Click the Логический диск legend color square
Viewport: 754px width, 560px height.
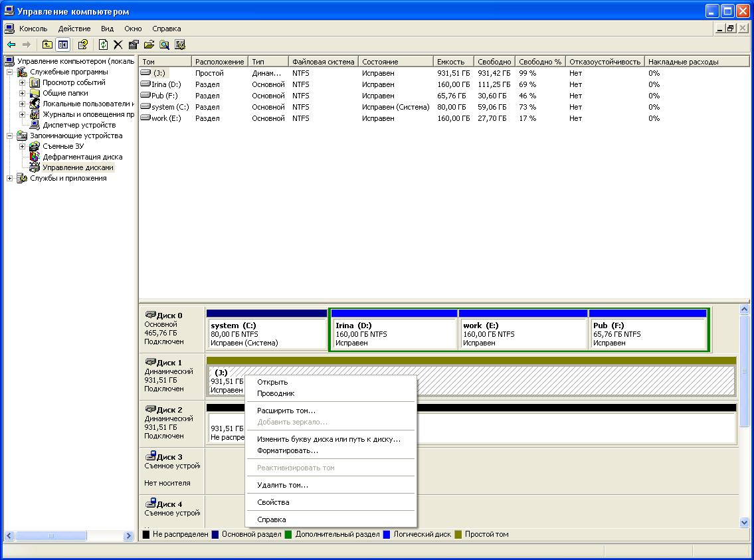(386, 535)
